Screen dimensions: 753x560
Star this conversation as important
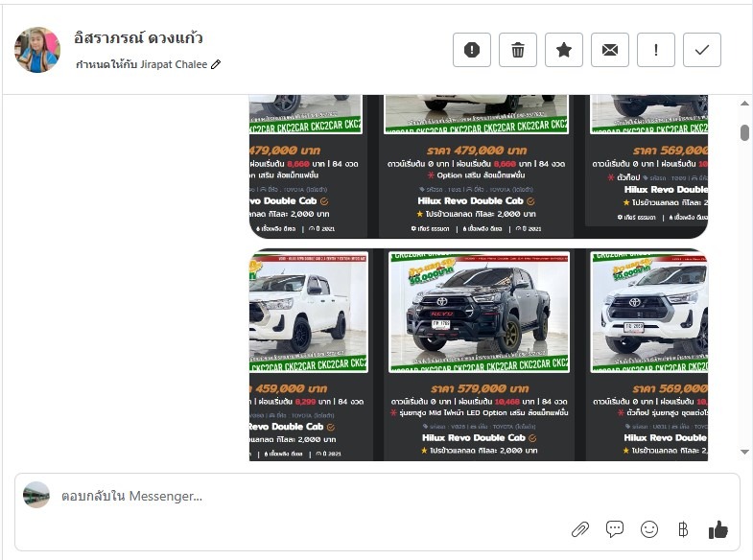coord(564,50)
